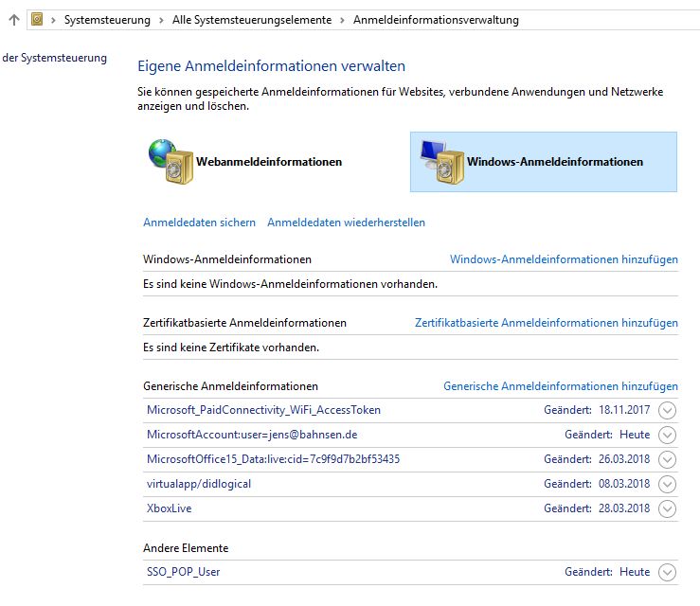Click MicrosoftAccount:user=jens@bahnsen.de entry name
This screenshot has width=700, height=606.
[x=252, y=435]
